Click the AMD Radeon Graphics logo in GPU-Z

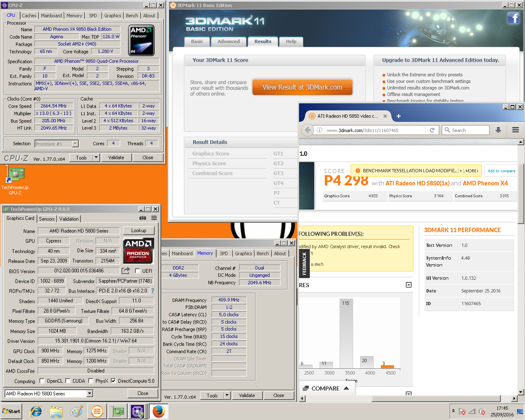point(139,250)
